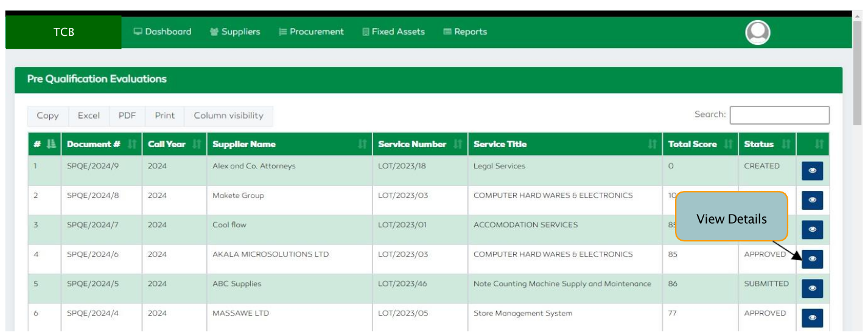Image resolution: width=868 pixels, height=335 pixels.
Task: Copy table data with Copy button
Action: tap(47, 116)
